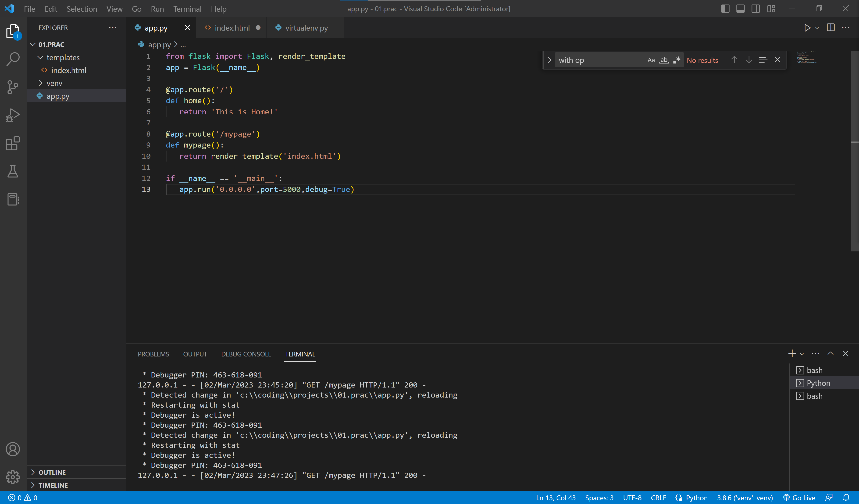859x504 pixels.
Task: Open the Manage gear icon
Action: point(13,477)
